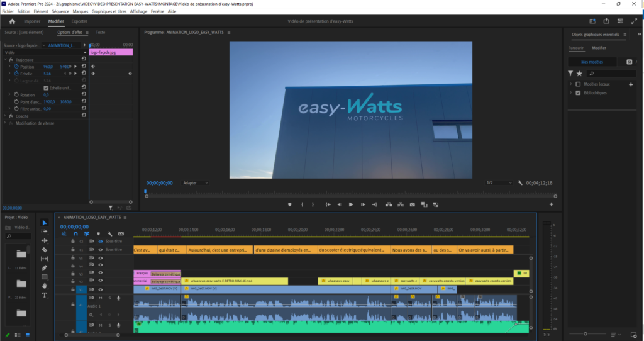Show the hidden C2 subtitle track
644x341 pixels.
coord(100,241)
